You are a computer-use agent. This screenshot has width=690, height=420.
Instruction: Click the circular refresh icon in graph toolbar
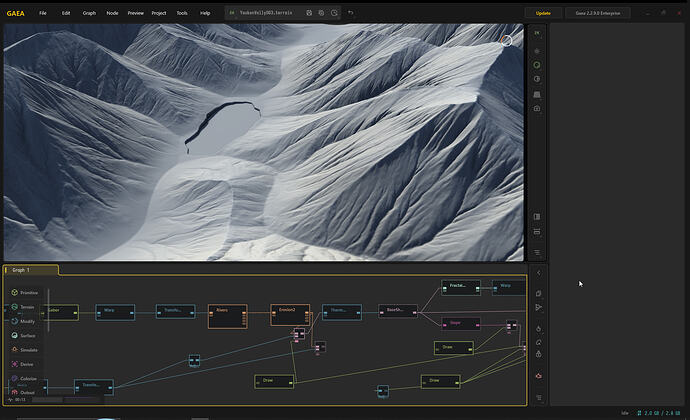tap(539, 342)
